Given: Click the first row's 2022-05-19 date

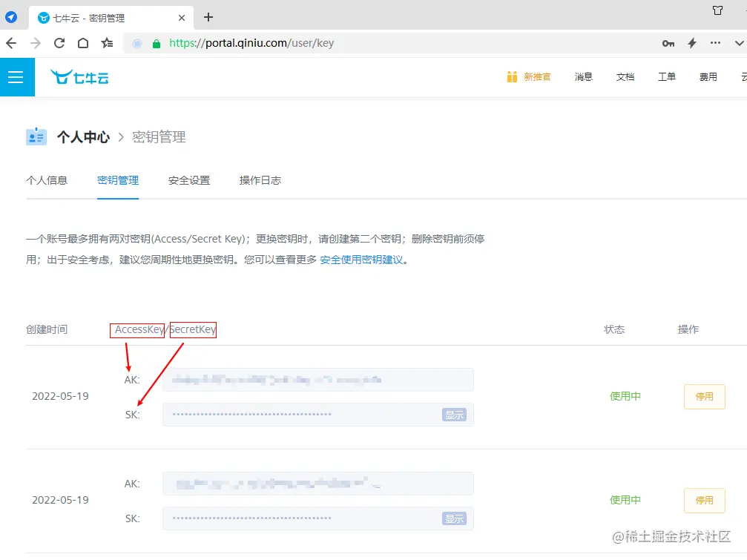Looking at the screenshot, I should [x=61, y=396].
